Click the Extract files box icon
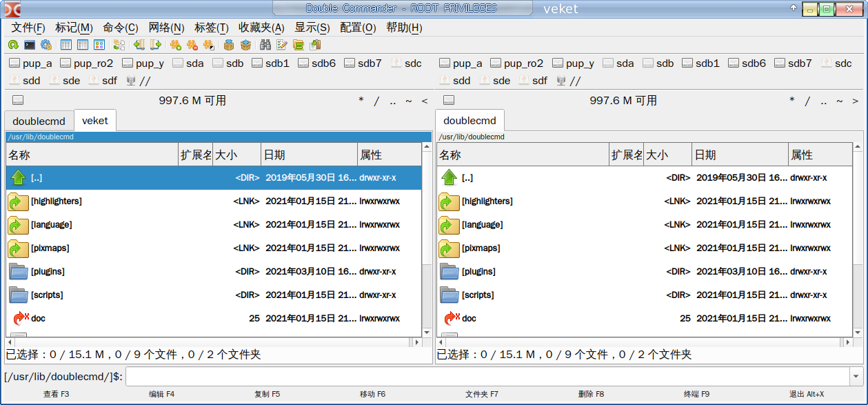 tap(245, 46)
